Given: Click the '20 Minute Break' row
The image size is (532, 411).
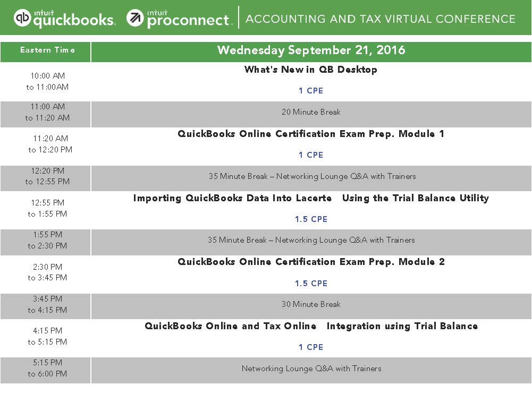Looking at the screenshot, I should pyautogui.click(x=311, y=114).
